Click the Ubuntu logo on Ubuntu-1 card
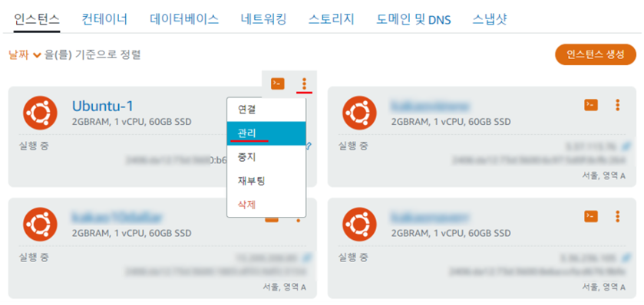Screen dimensions: 644x305 (40, 113)
